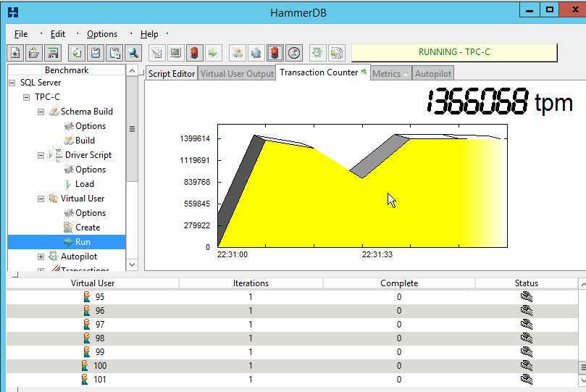Switch to the Script Editor tab
586x392 pixels.
click(x=172, y=74)
